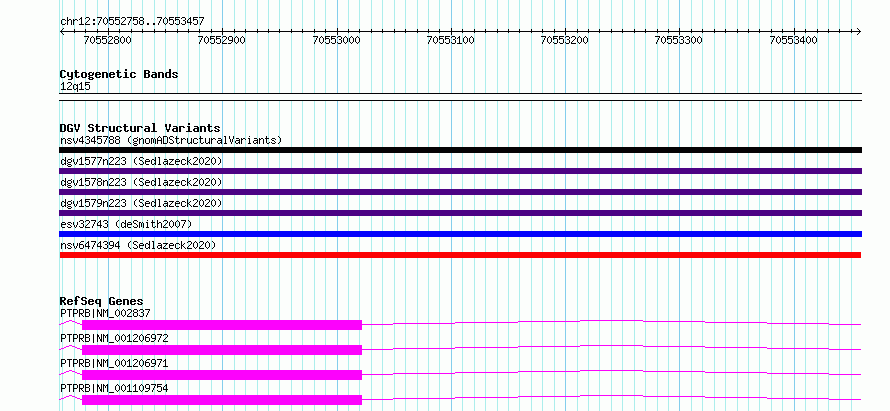Viewport: 890px width, 411px height.
Task: Open the esv32743 (deSmith2007) label
Action: pyautogui.click(x=126, y=224)
